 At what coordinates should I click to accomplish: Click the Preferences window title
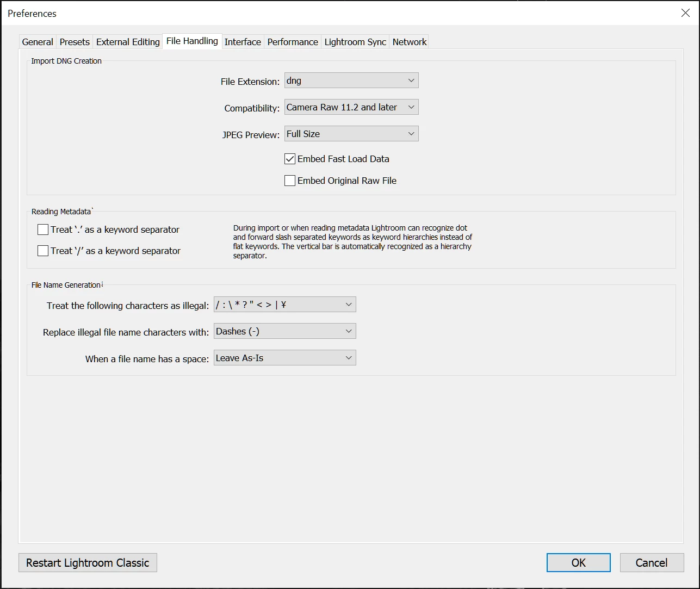point(32,13)
